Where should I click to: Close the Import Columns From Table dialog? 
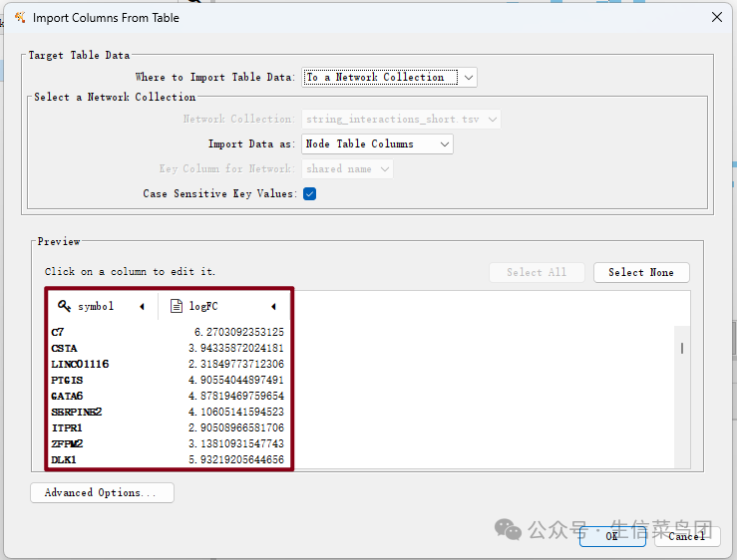click(x=717, y=17)
